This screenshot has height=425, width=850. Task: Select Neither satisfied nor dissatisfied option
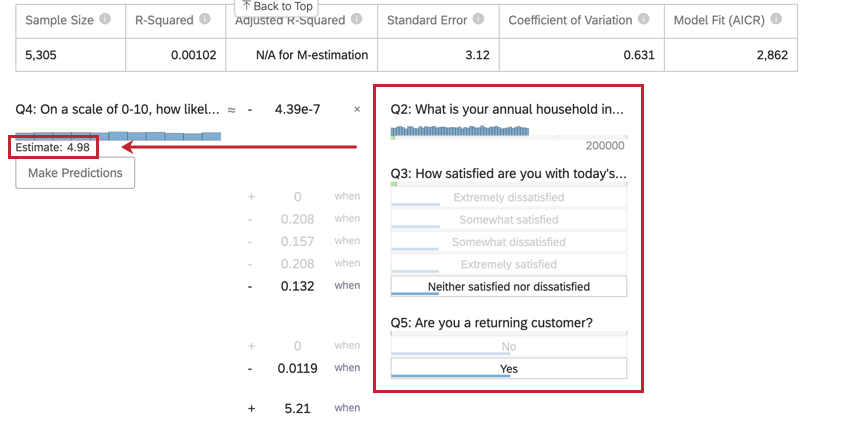click(508, 287)
